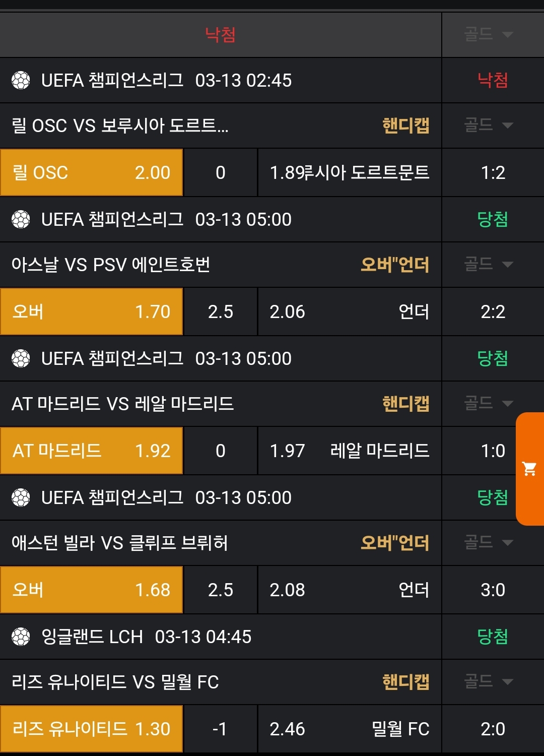Choose the 언더 2.06 option for Arsenal match
This screenshot has width=544, height=756.
tap(349, 311)
